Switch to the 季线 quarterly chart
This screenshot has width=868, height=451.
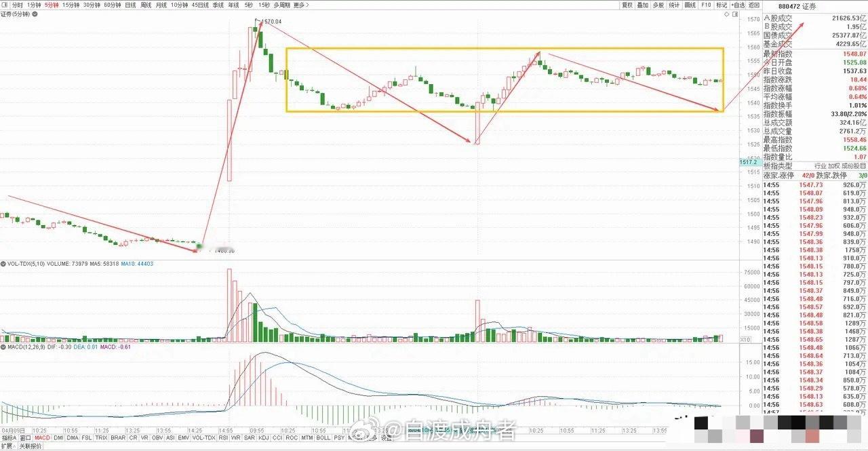pyautogui.click(x=218, y=5)
